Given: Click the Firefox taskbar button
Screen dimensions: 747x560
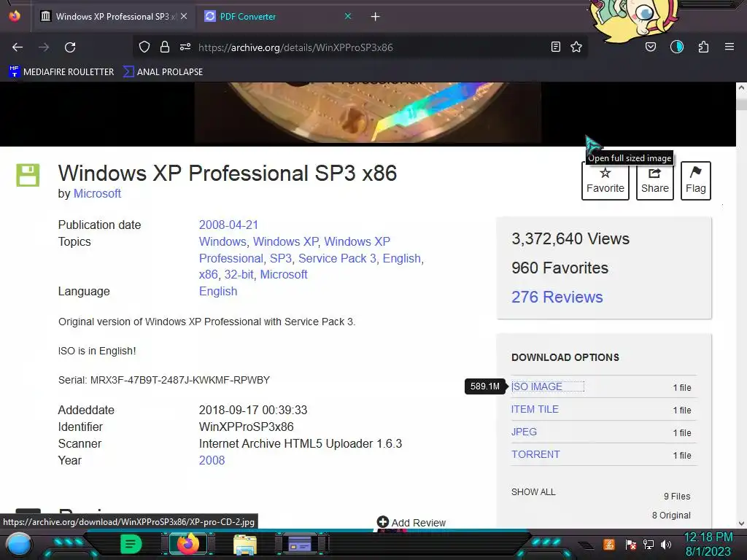Looking at the screenshot, I should [x=187, y=544].
